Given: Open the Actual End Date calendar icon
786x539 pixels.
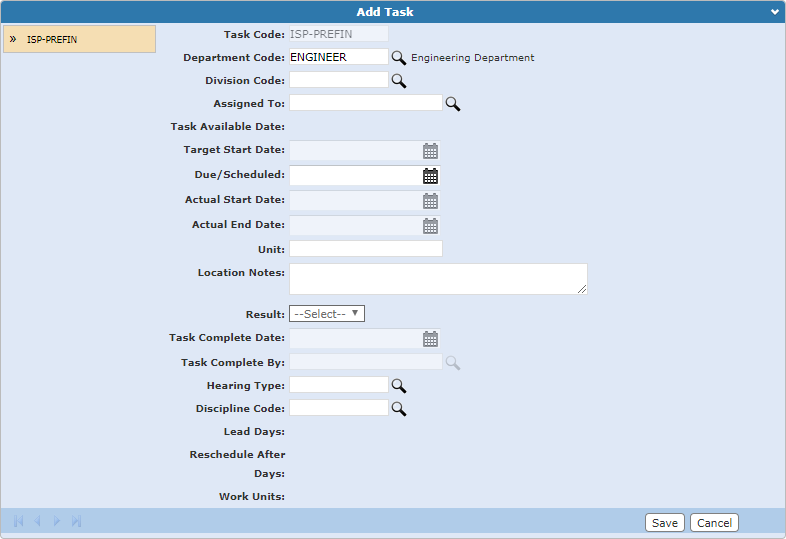Looking at the screenshot, I should click(430, 226).
